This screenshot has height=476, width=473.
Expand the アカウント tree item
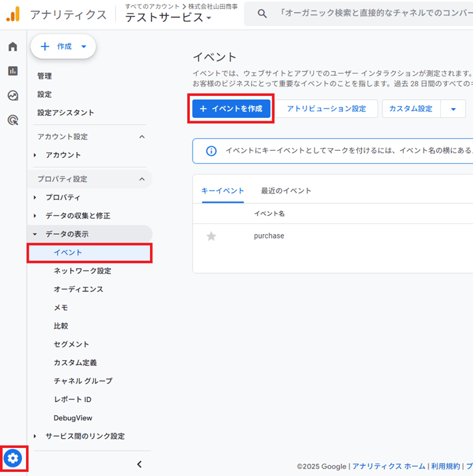35,155
